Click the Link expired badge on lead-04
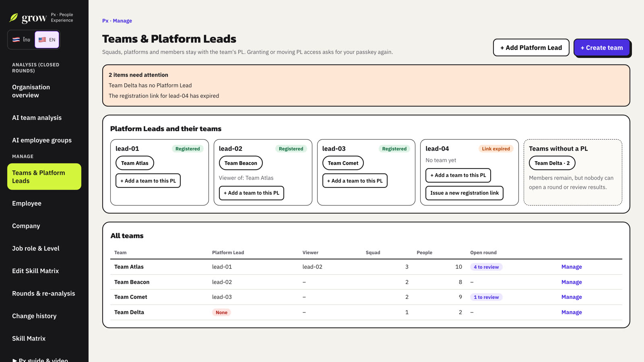Viewport: 644px width, 362px height. [x=496, y=149]
